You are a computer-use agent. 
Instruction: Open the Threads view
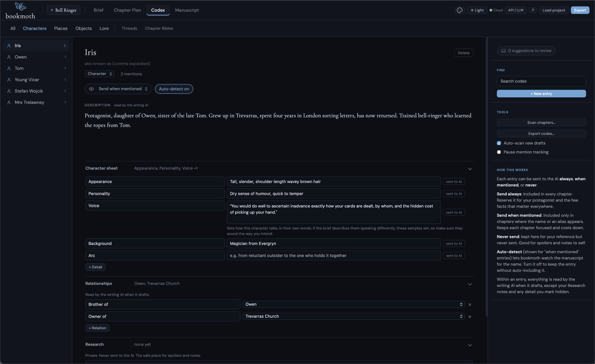click(x=129, y=29)
